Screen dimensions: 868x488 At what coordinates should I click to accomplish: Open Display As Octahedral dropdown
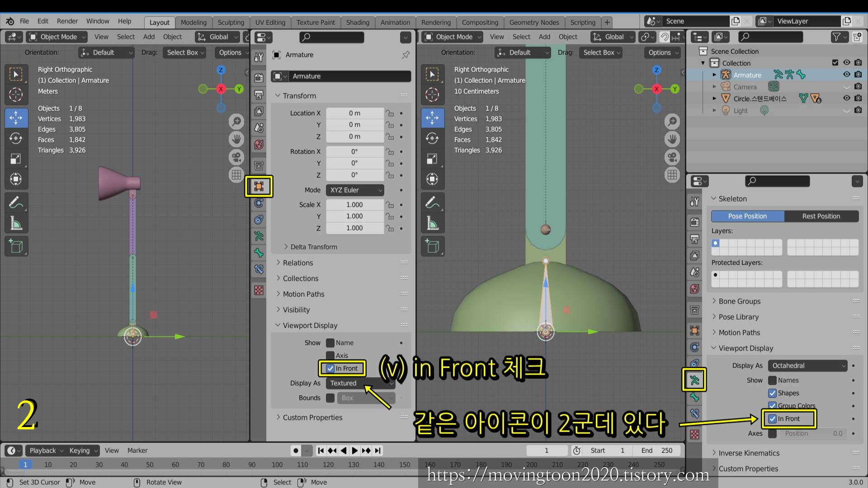point(808,366)
